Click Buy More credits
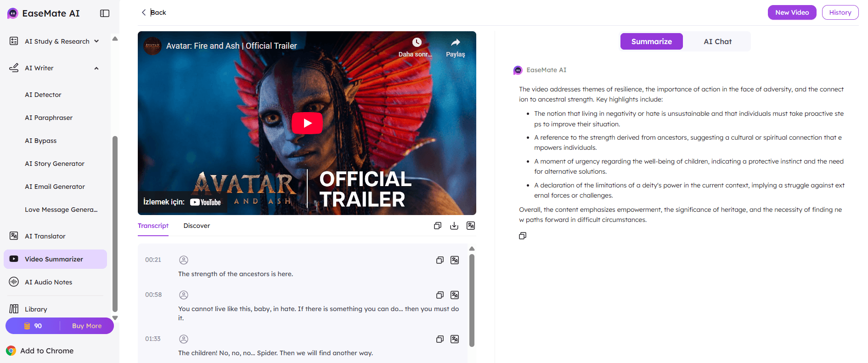 87,326
